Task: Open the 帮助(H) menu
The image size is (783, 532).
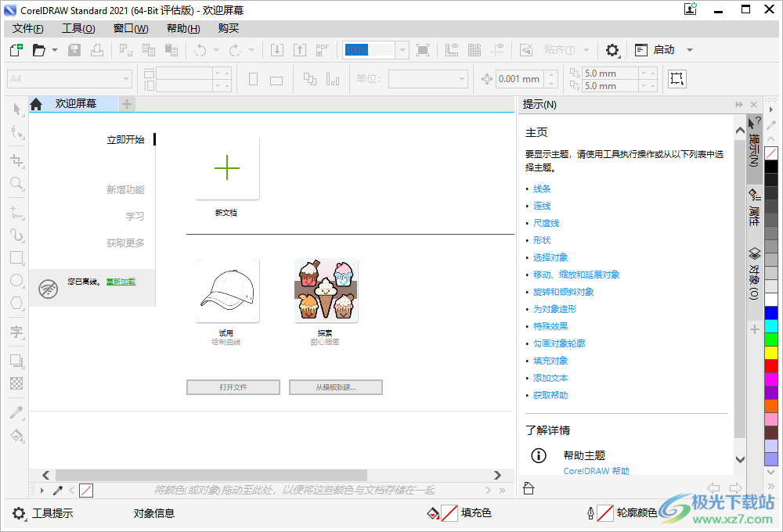Action: (x=183, y=28)
